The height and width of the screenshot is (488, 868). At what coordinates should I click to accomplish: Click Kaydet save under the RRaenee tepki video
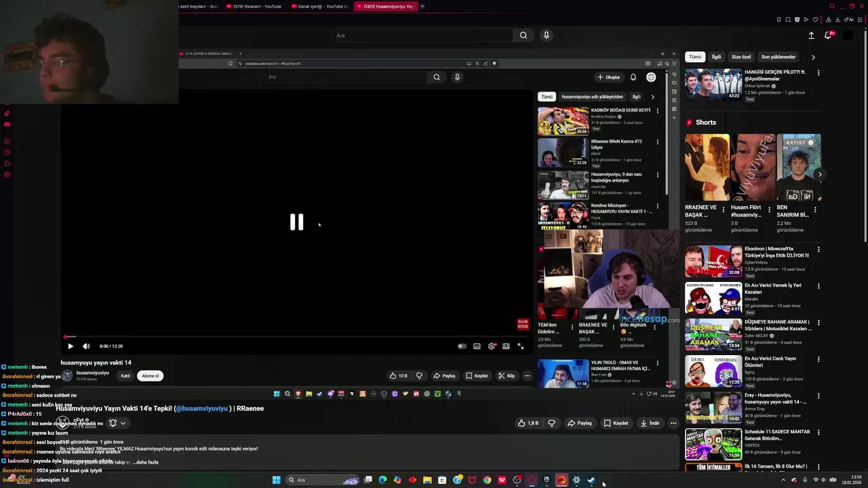616,423
